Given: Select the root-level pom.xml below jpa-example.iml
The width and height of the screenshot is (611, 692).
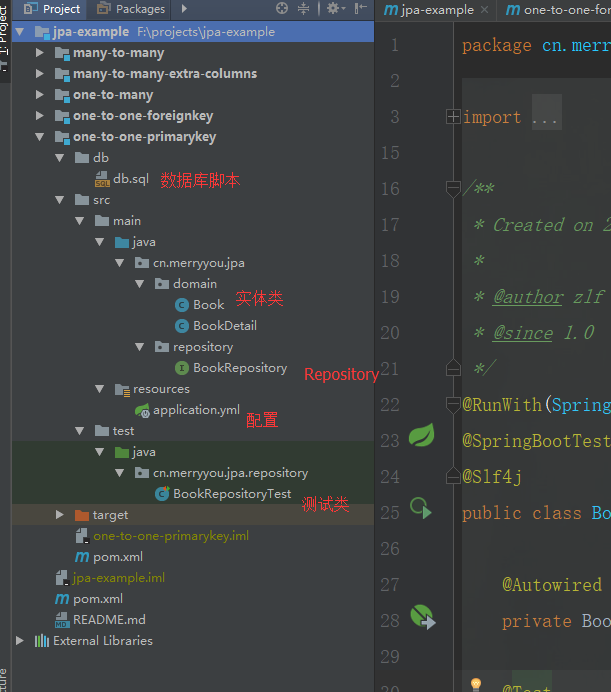Looking at the screenshot, I should tap(98, 599).
